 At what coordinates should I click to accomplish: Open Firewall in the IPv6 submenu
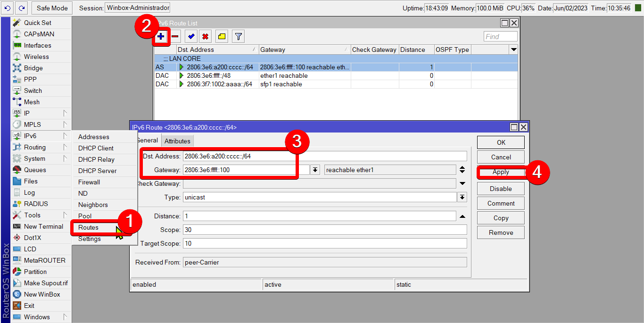coord(89,182)
